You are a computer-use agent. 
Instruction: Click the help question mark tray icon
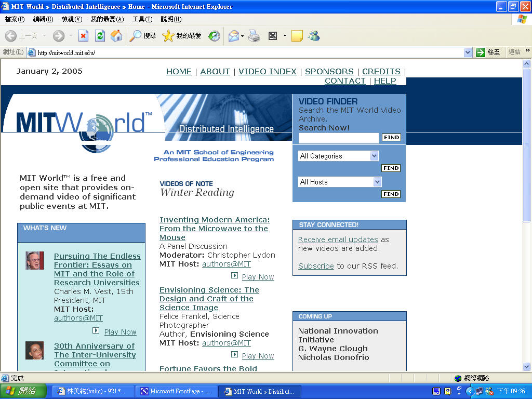(448, 391)
